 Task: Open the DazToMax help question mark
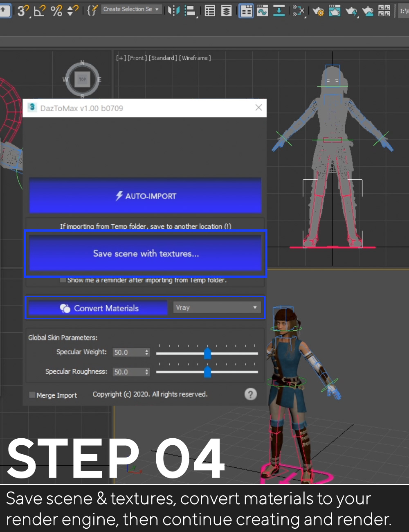click(251, 394)
